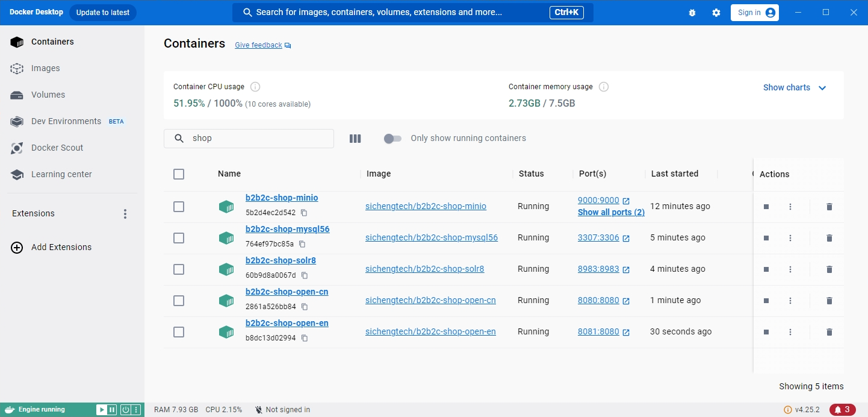
Task: Click info icon beside Container CPU usage
Action: coord(255,87)
